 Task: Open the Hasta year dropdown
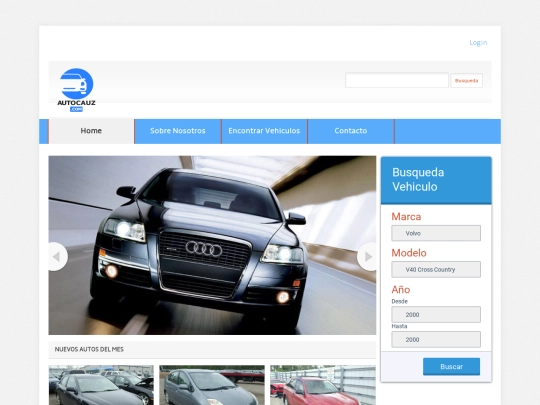(436, 340)
